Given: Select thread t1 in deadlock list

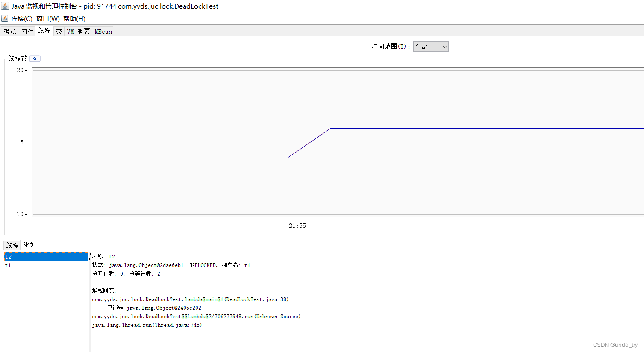Looking at the screenshot, I should click(x=46, y=265).
